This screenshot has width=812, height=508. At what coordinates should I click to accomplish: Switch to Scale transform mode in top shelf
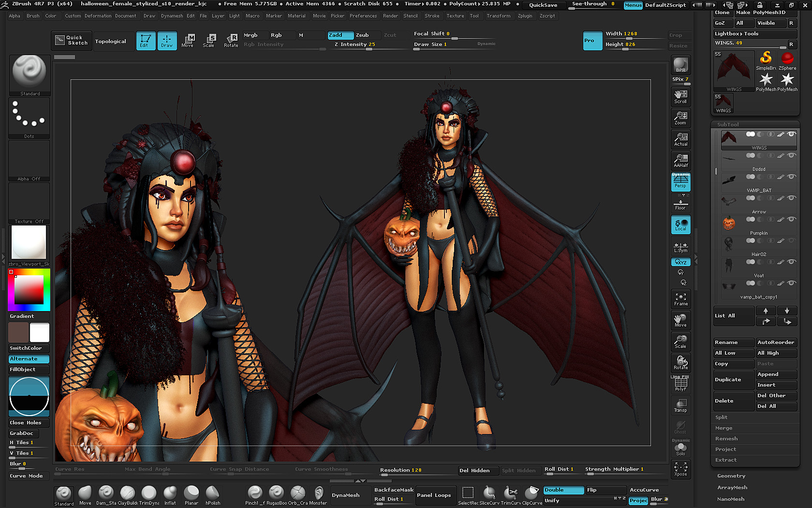pos(209,40)
